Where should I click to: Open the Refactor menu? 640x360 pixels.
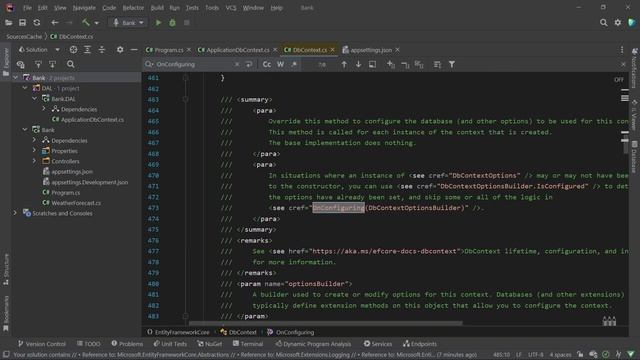pos(133,8)
